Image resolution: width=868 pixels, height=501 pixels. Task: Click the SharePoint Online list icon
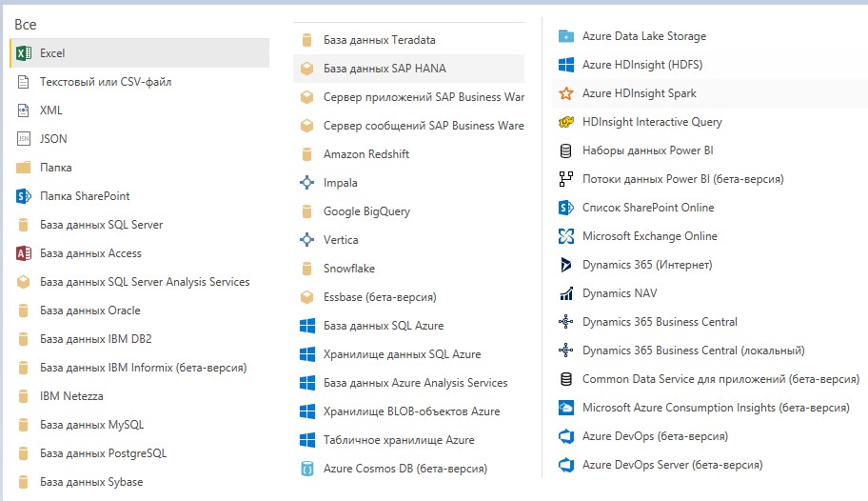click(x=565, y=208)
